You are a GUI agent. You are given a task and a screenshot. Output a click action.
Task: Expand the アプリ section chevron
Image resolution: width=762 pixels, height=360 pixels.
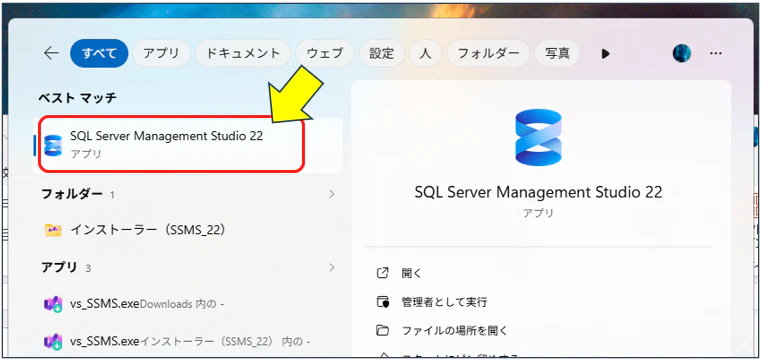pos(332,267)
